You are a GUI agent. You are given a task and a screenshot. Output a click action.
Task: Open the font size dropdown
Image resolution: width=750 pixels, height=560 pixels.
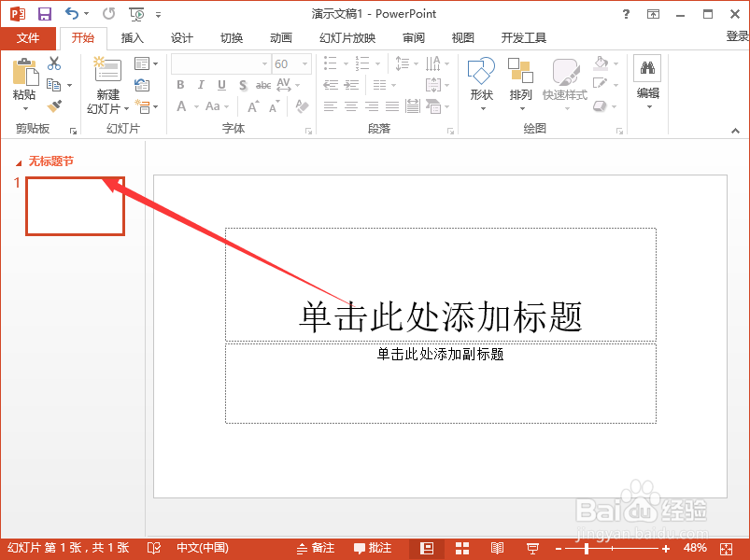click(x=304, y=63)
